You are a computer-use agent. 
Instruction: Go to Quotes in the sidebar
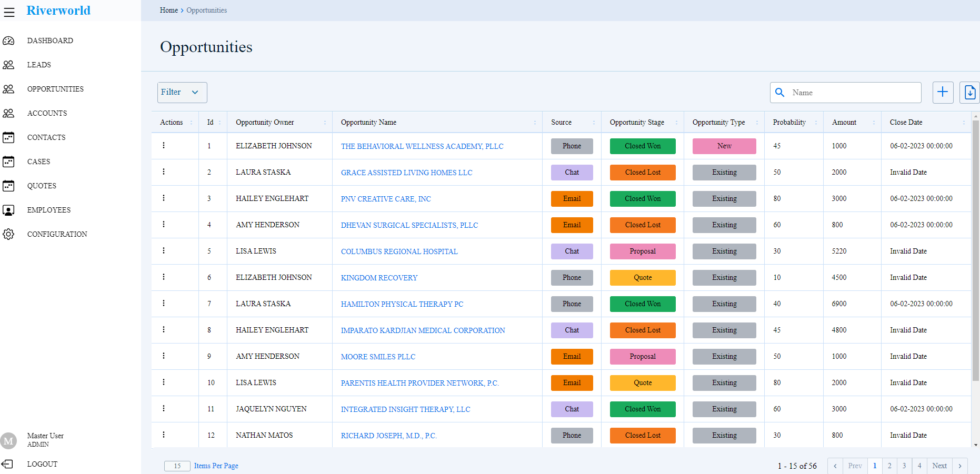[x=42, y=186]
